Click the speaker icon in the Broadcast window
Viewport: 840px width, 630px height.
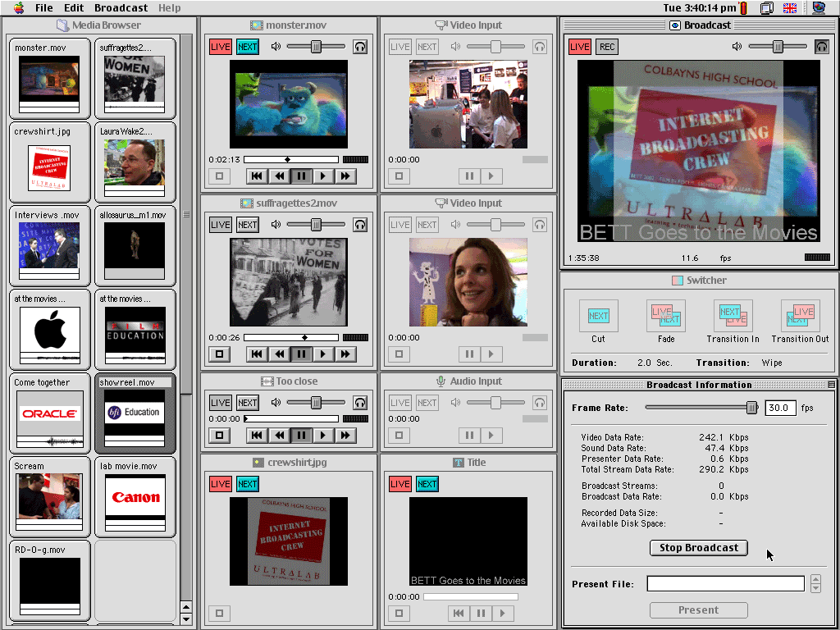pyautogui.click(x=737, y=47)
